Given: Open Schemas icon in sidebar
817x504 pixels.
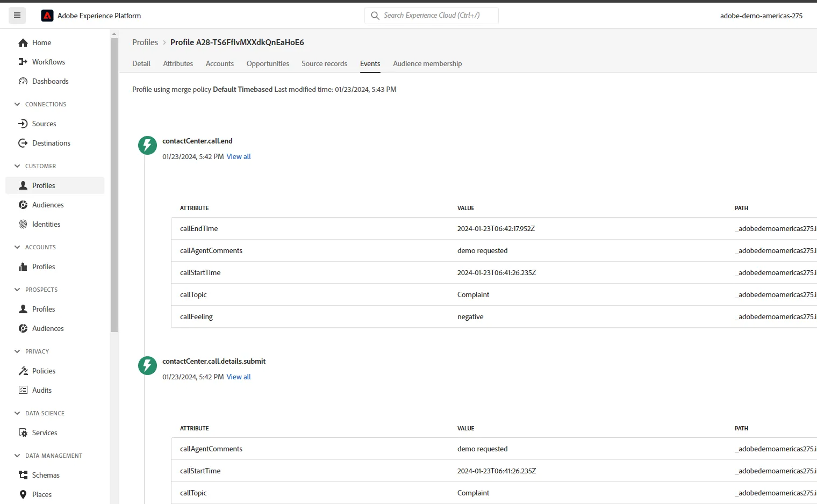Looking at the screenshot, I should point(23,475).
